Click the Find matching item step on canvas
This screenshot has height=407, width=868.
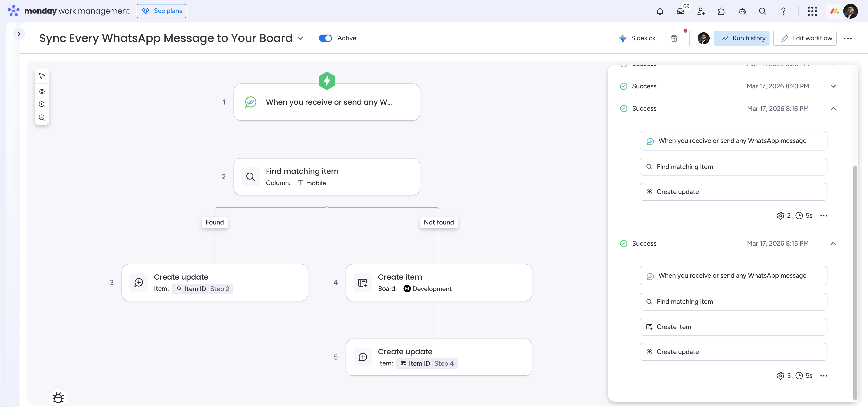click(x=327, y=176)
